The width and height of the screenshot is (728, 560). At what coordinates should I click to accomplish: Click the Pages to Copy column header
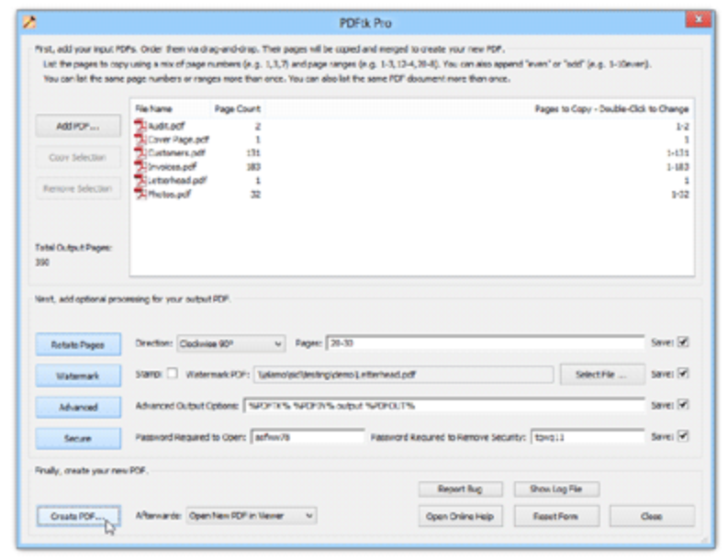pyautogui.click(x=479, y=108)
